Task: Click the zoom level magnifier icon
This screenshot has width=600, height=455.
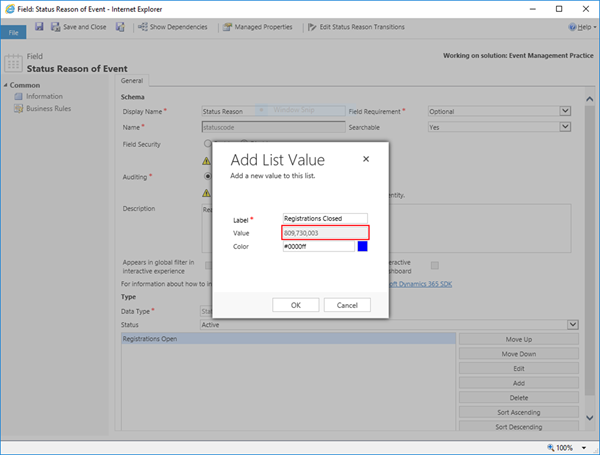Action: click(553, 447)
